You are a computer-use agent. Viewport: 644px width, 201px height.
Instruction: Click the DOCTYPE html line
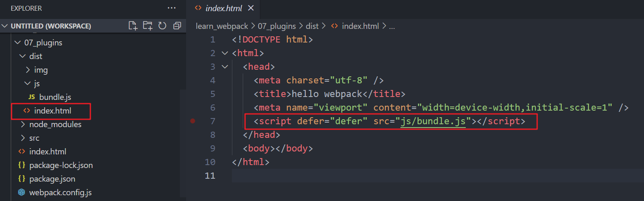coord(273,40)
